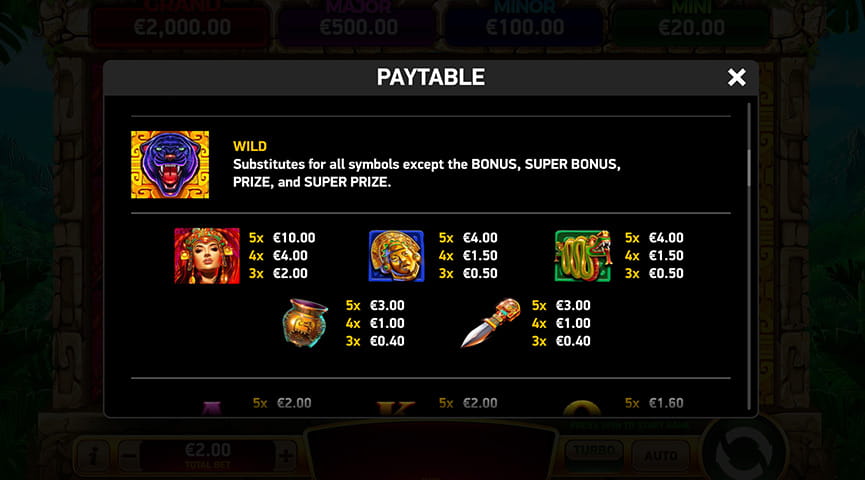Click the purple panther Wild symbol

pos(170,164)
